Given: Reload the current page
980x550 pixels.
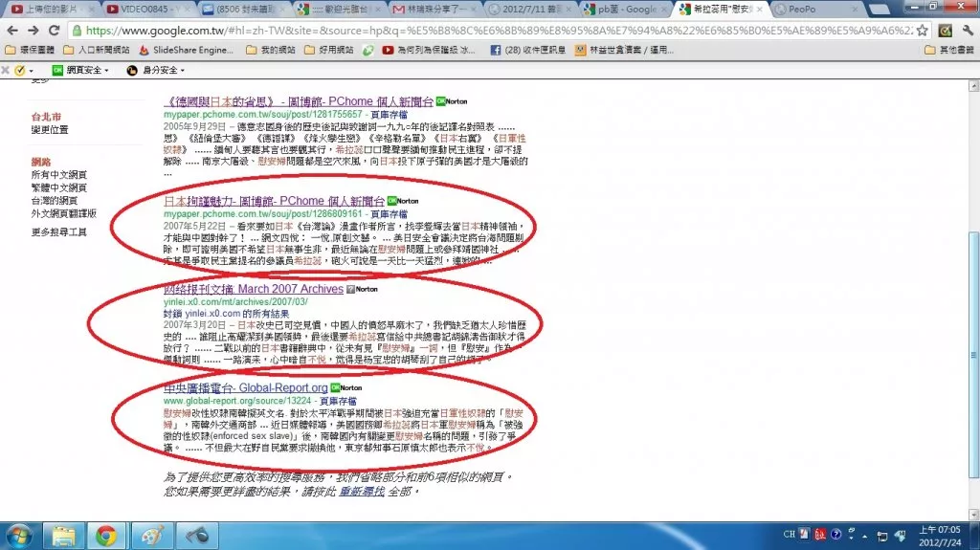Looking at the screenshot, I should pos(55,30).
